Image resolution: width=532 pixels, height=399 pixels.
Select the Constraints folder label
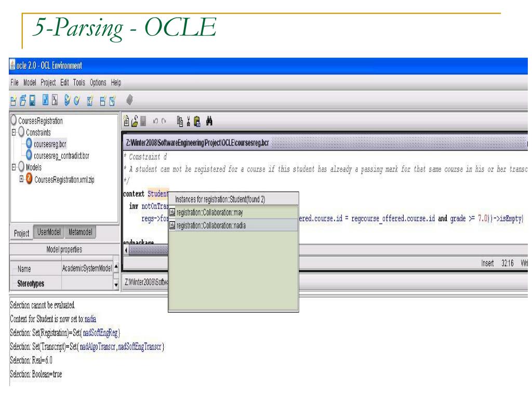tap(38, 132)
